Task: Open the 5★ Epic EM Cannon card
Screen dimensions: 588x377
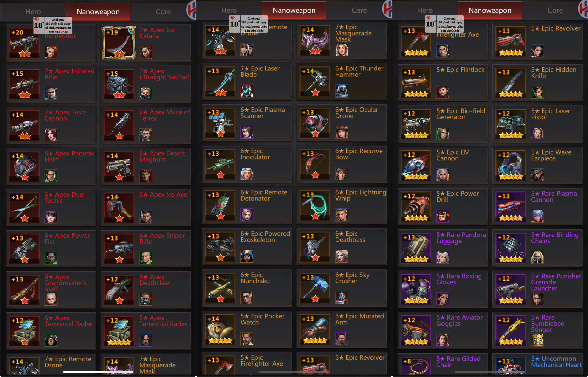Action: pyautogui.click(x=443, y=165)
